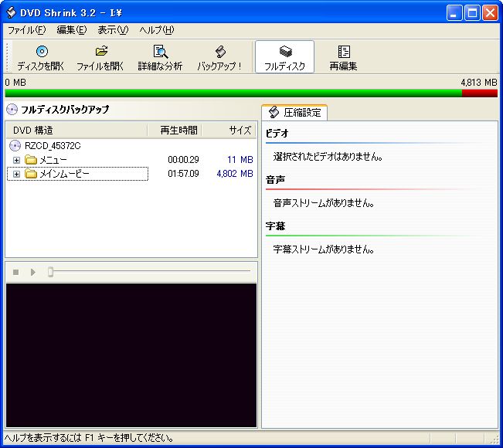Maximize the DVD Shrink window
Viewport: 503px width, 448px height.
473,13
